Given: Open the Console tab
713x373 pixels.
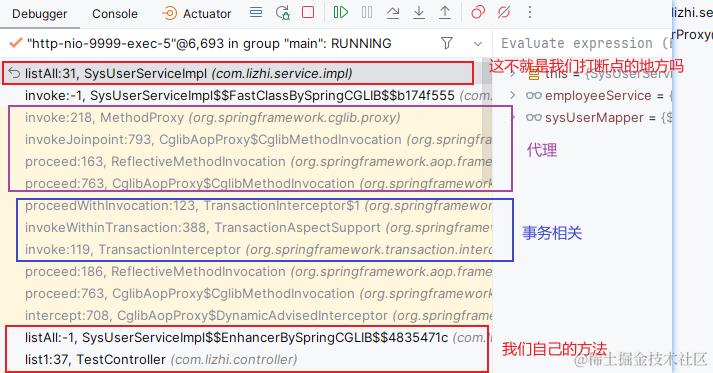Looking at the screenshot, I should (x=115, y=14).
